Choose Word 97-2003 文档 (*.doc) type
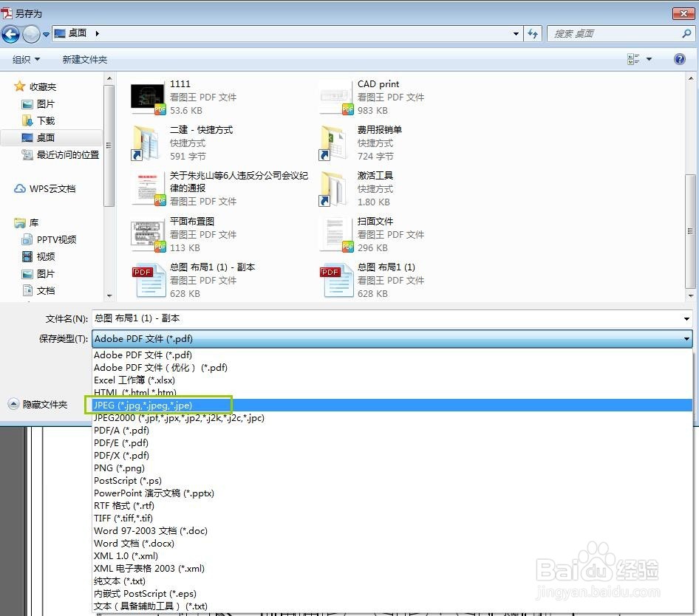The height and width of the screenshot is (616, 699). 392,530
